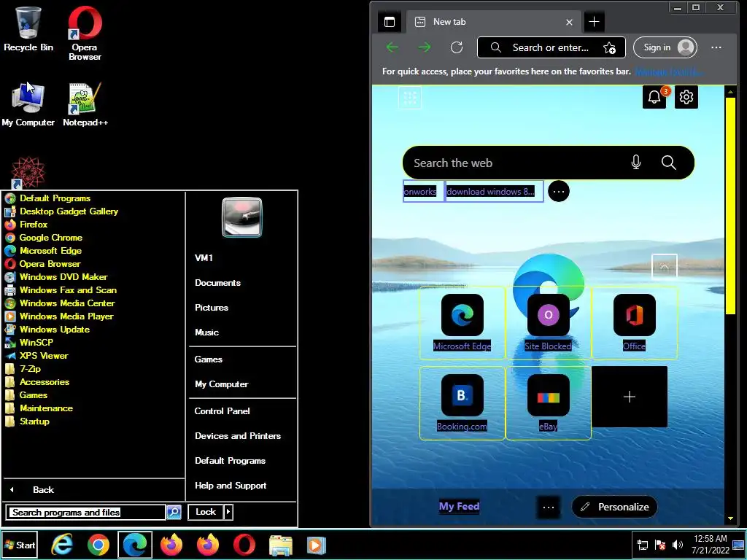
Task: Open Documents from Start menu right pane
Action: tap(217, 283)
